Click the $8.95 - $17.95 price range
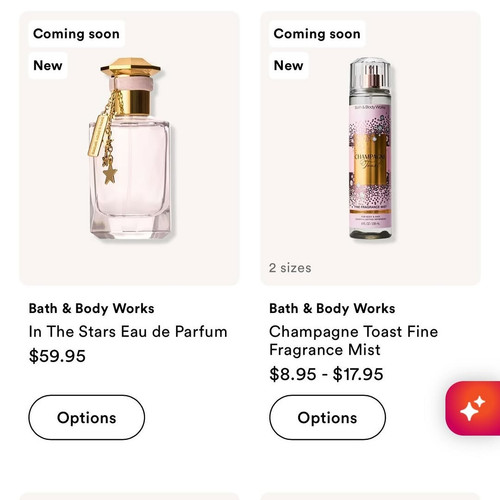Image resolution: width=500 pixels, height=500 pixels. point(326,374)
